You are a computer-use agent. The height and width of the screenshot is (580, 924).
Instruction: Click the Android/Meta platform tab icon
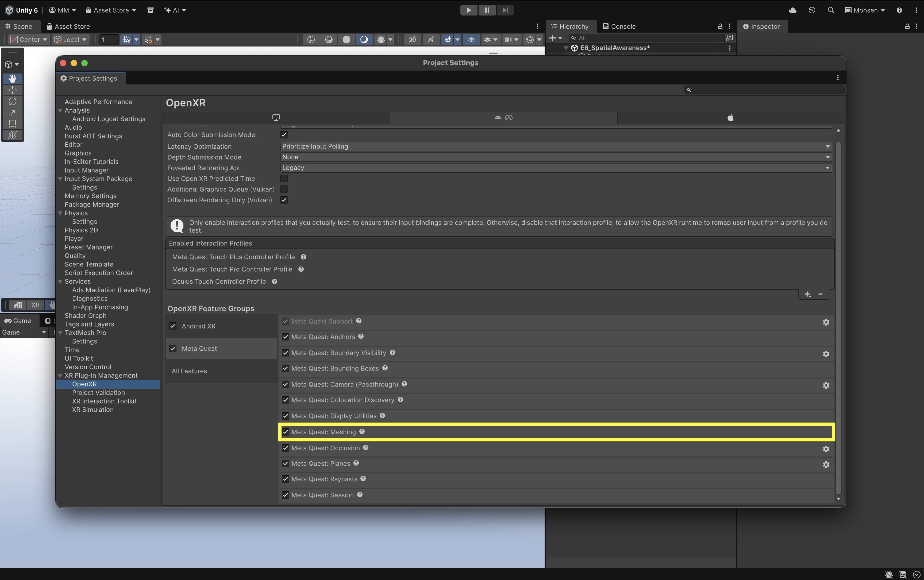(x=503, y=117)
